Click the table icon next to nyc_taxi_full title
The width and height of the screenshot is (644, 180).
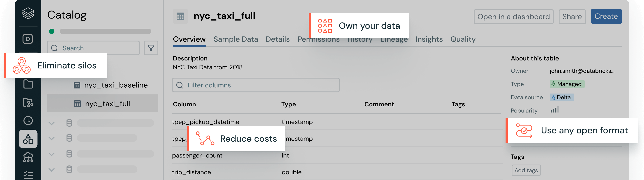[x=180, y=17]
